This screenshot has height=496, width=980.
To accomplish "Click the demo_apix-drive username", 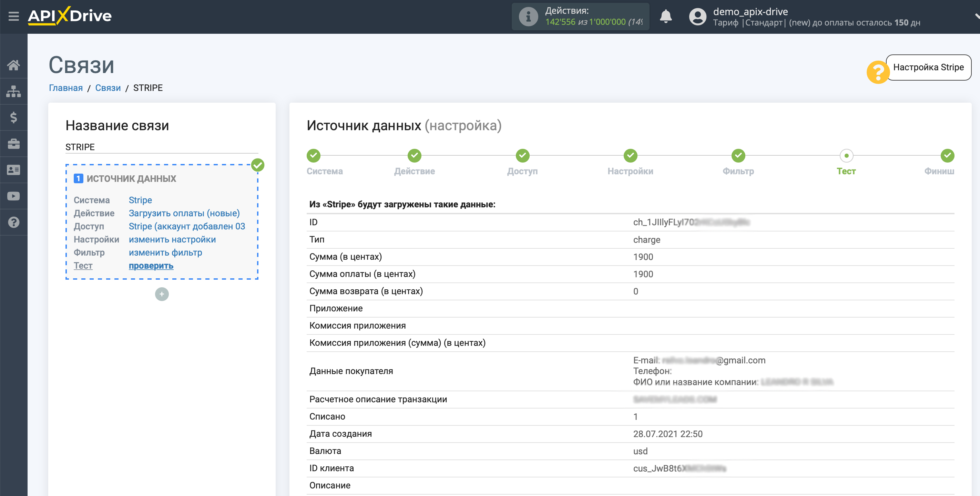I will 750,11.
